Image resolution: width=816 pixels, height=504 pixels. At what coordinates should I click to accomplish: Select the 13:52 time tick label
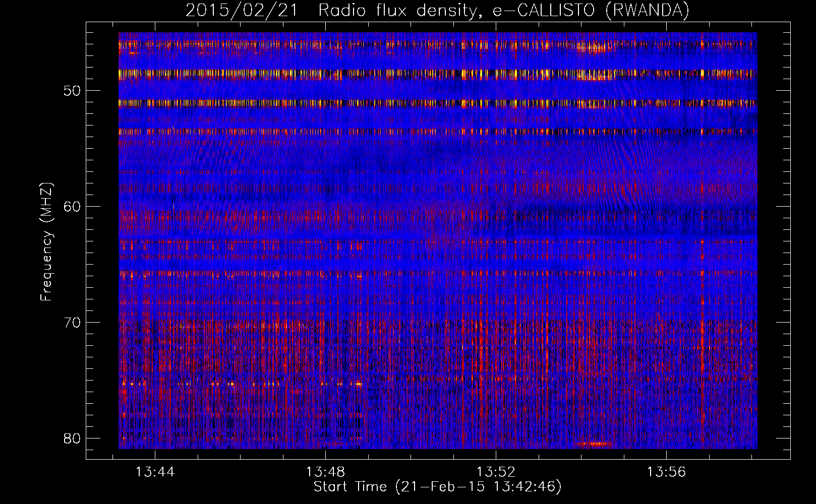[496, 472]
